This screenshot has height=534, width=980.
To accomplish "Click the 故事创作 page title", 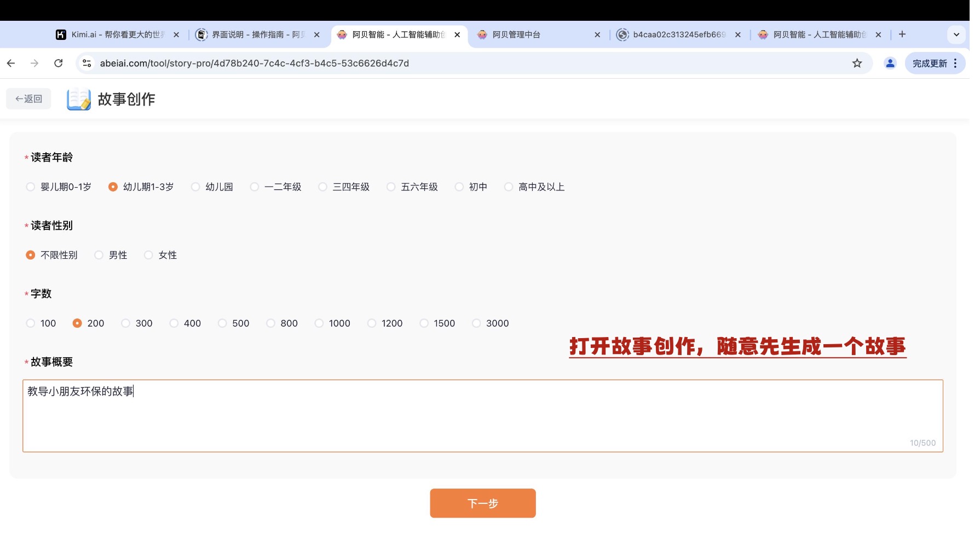I will pyautogui.click(x=126, y=99).
